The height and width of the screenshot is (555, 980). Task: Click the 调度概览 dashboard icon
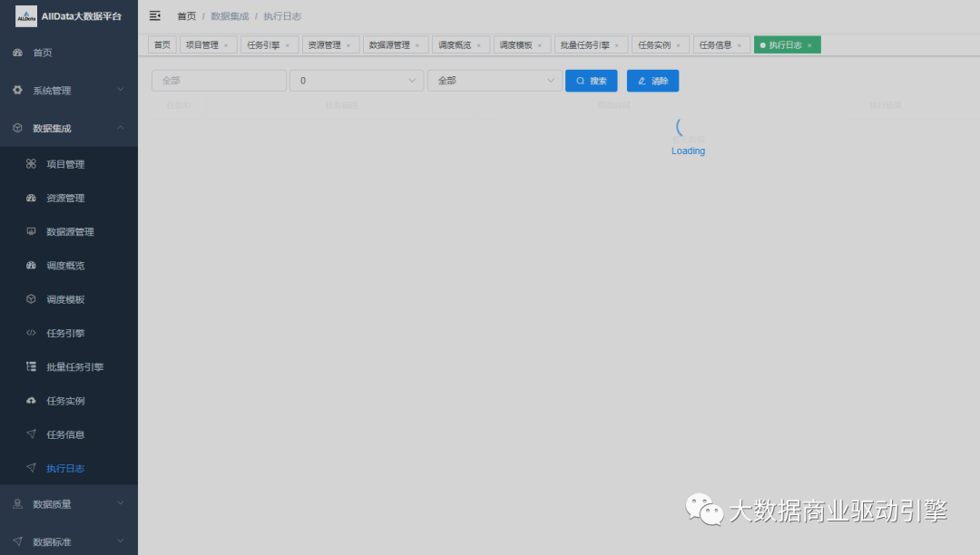[x=32, y=265]
